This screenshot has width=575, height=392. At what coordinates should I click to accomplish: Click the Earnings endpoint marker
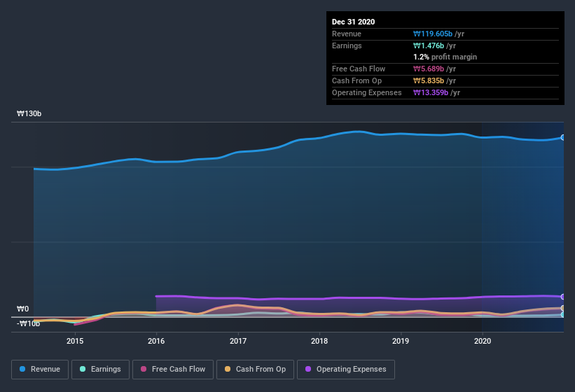coord(563,314)
